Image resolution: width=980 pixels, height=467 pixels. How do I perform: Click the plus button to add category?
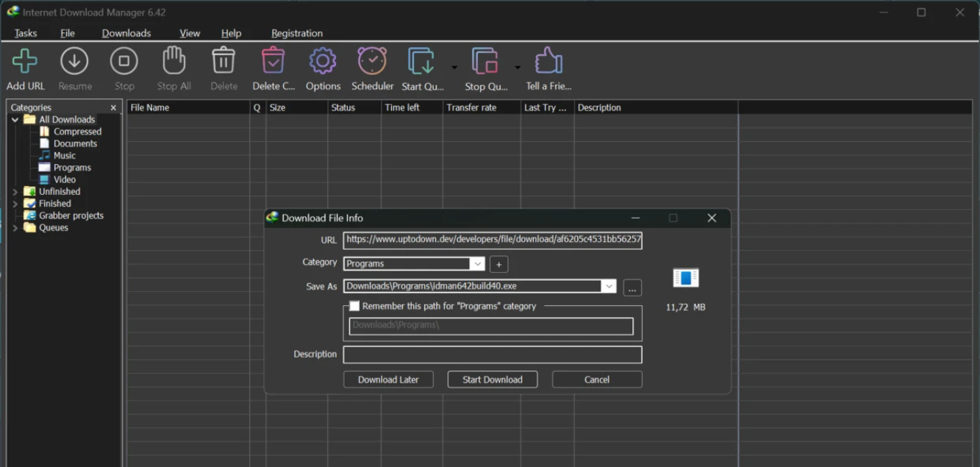[x=498, y=264]
